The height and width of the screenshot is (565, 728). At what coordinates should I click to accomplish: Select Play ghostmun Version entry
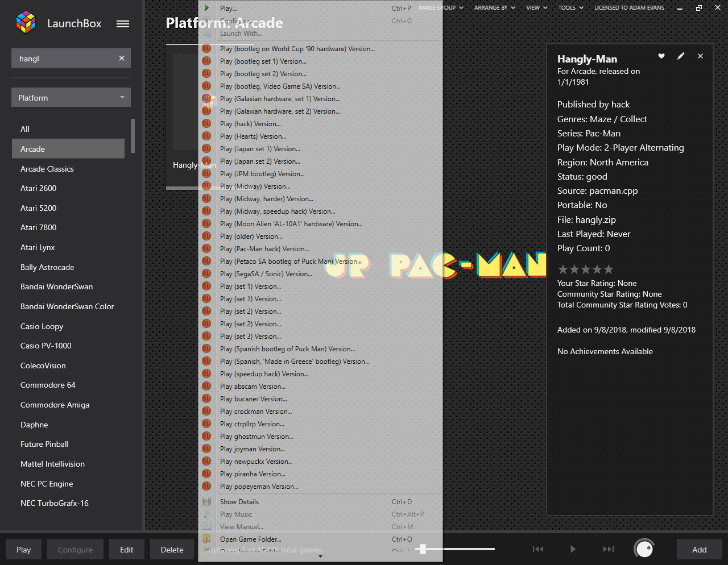point(320,436)
